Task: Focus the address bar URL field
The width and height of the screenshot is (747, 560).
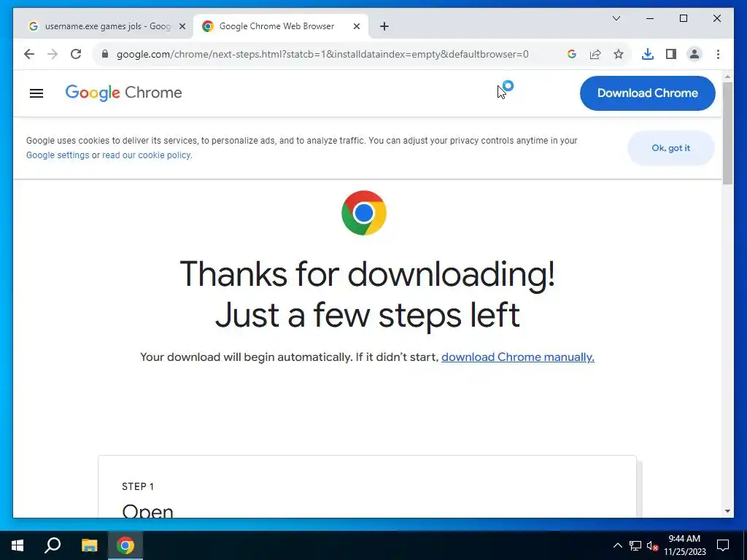Action: coord(322,54)
